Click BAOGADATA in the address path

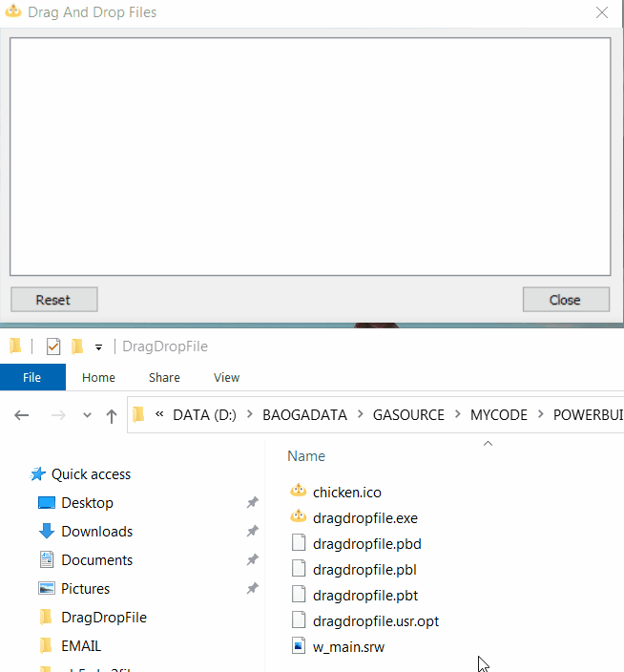click(x=304, y=415)
